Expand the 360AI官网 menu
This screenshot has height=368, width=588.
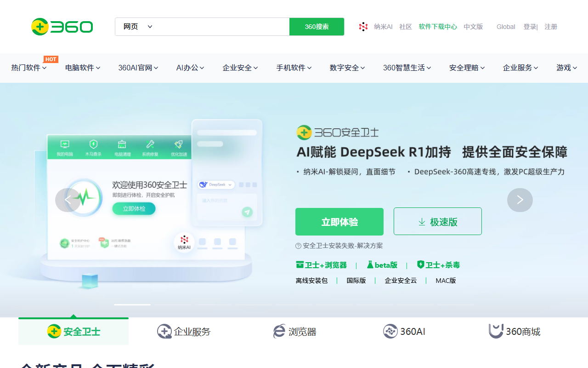coord(138,68)
